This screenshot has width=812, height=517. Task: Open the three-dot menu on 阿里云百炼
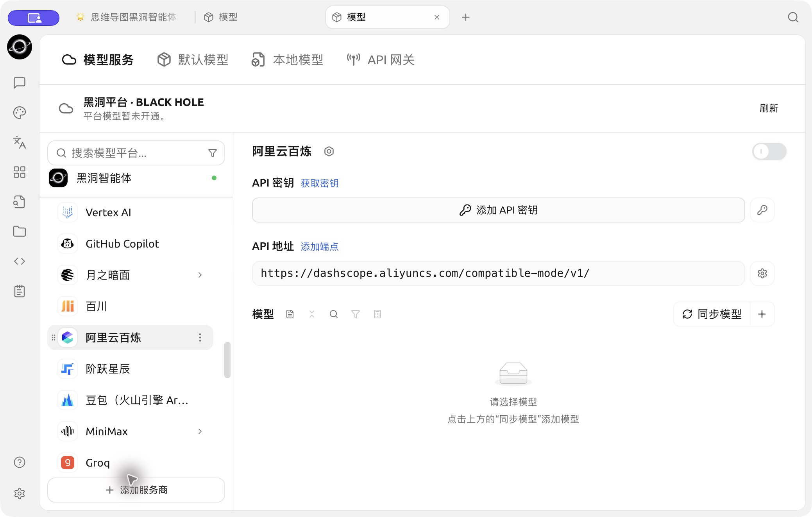200,337
